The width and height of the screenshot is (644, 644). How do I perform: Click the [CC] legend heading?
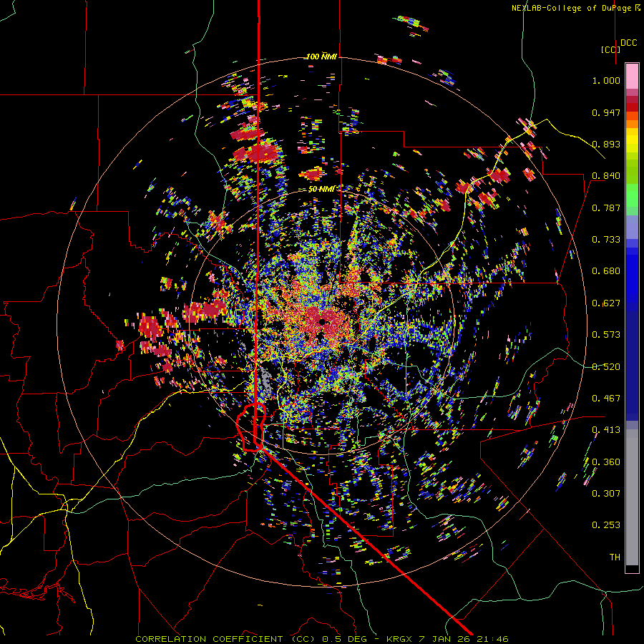pyautogui.click(x=610, y=49)
